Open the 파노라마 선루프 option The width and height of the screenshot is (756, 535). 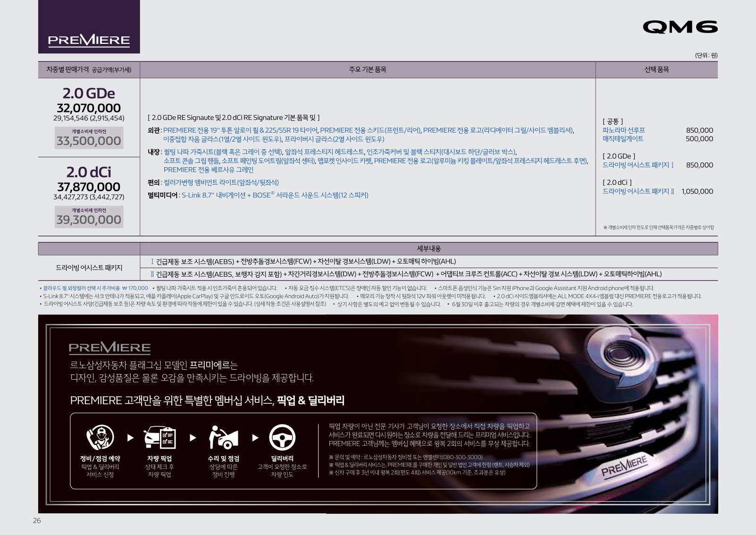point(623,130)
